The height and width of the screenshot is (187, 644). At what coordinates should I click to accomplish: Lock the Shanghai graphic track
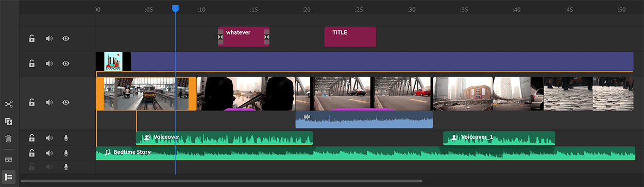[x=31, y=64]
